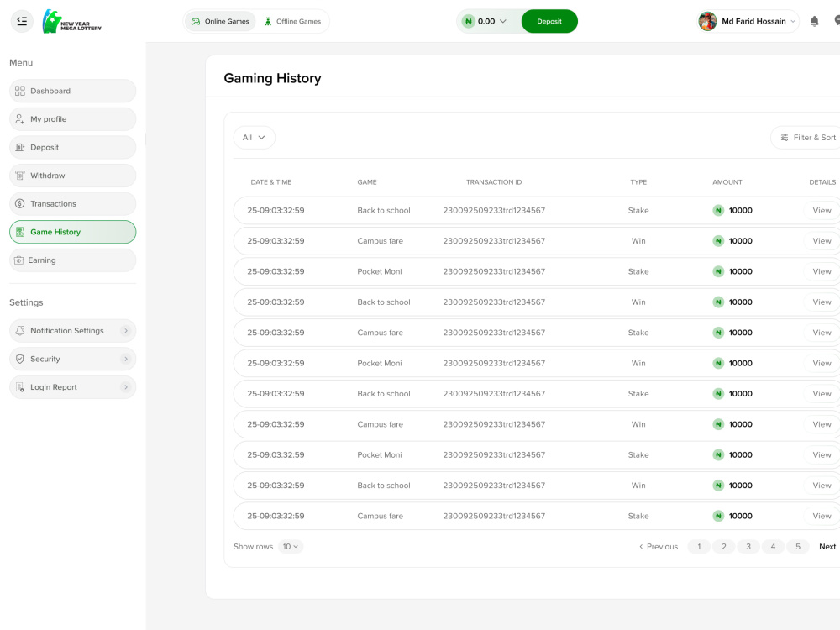Switch to Offline Games tab

pos(292,22)
